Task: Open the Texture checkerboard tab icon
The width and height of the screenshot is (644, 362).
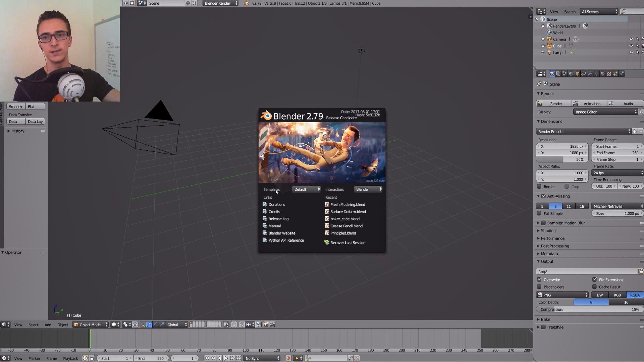Action: tap(609, 74)
